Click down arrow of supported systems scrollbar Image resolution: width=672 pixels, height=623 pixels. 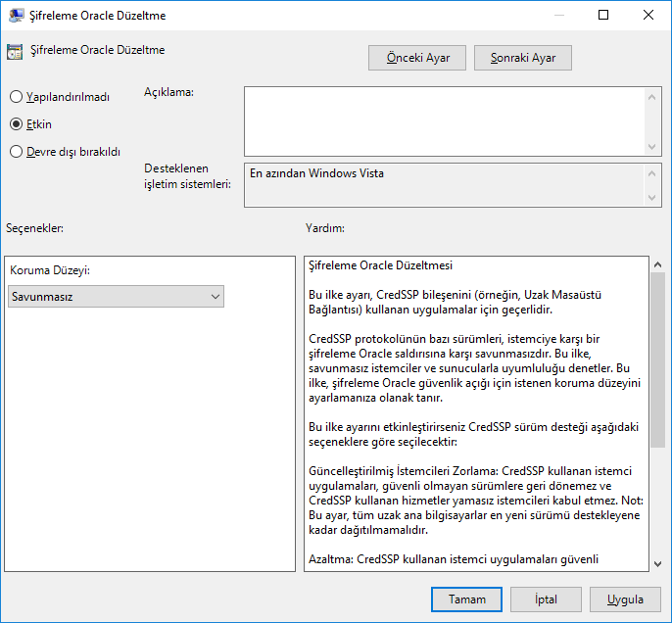(x=651, y=198)
